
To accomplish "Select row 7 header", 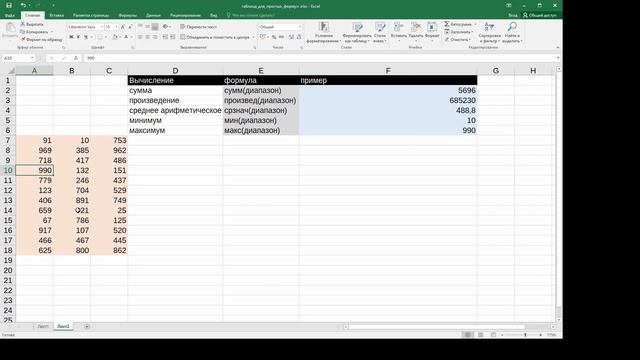I will coord(8,140).
